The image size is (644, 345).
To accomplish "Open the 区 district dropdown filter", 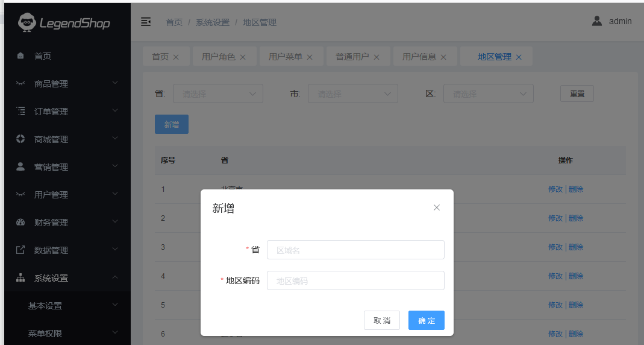I will [x=488, y=93].
